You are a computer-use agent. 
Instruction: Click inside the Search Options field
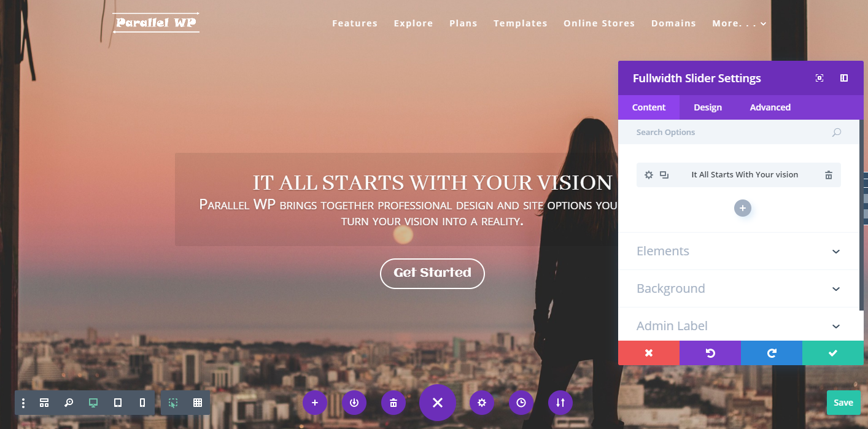click(738, 132)
